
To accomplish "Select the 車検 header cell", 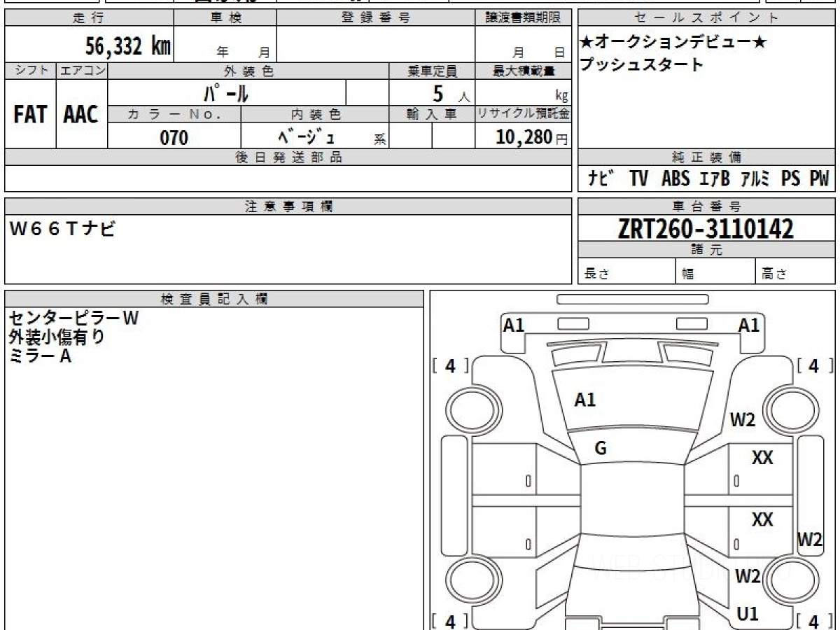I will tap(225, 18).
